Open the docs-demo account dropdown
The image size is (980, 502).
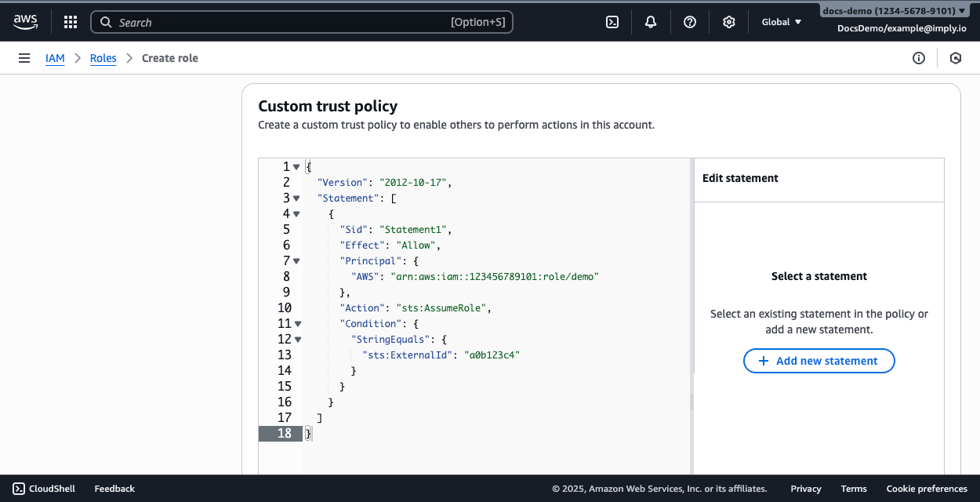point(894,11)
